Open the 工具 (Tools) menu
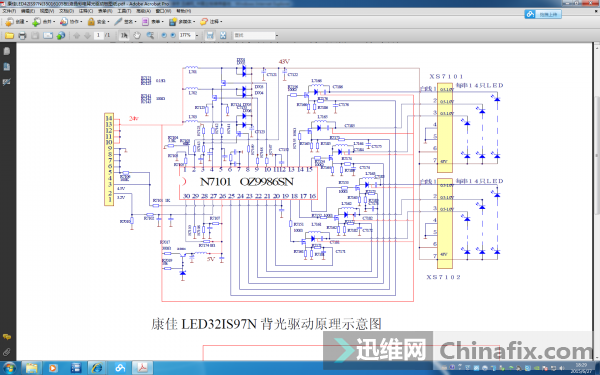600x375 pixels. coord(124,11)
